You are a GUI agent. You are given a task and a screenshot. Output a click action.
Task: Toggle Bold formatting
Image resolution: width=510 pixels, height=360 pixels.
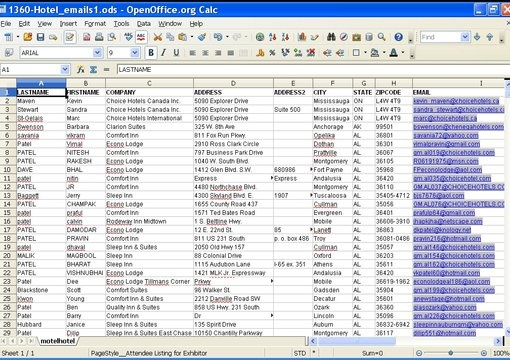151,53
